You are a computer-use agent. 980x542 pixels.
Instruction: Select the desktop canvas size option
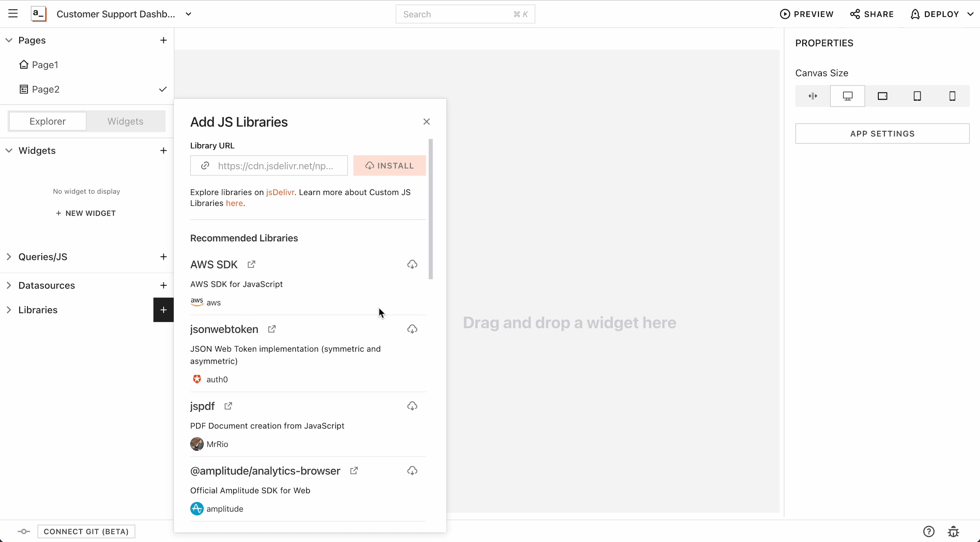[847, 96]
